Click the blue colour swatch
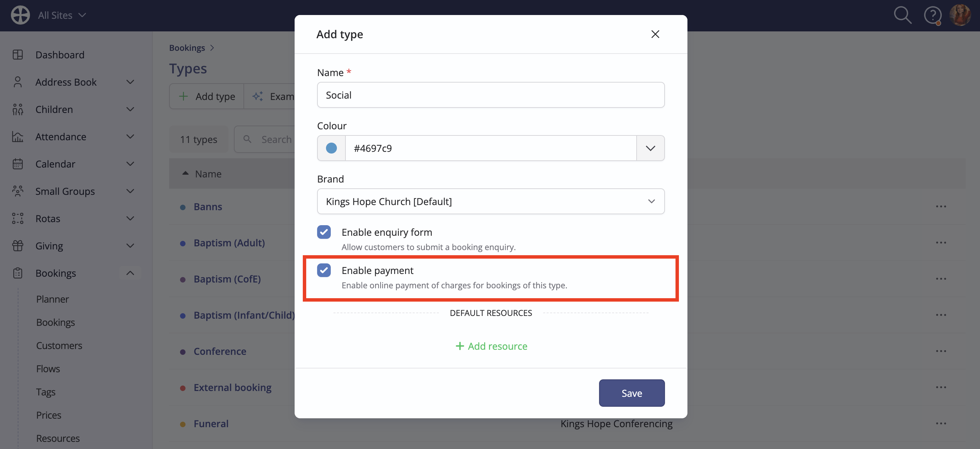The width and height of the screenshot is (980, 449). click(x=331, y=148)
